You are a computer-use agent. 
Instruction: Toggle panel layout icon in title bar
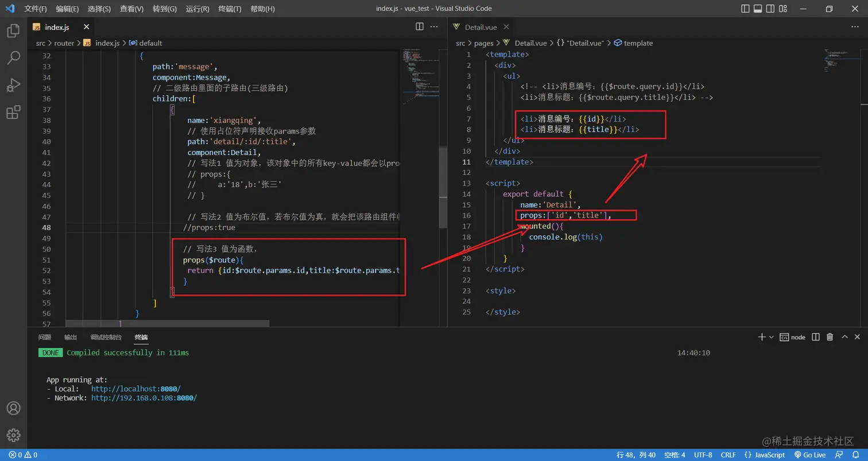pos(758,9)
